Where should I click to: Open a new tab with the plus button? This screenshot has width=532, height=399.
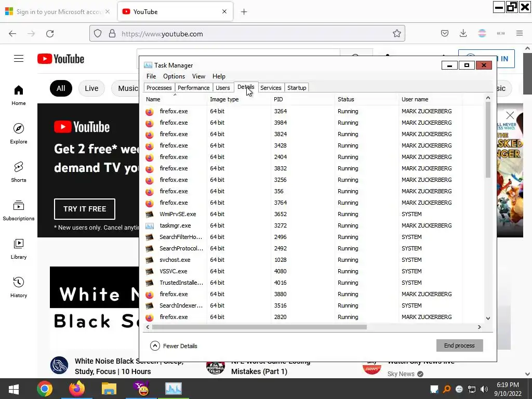[x=244, y=12]
